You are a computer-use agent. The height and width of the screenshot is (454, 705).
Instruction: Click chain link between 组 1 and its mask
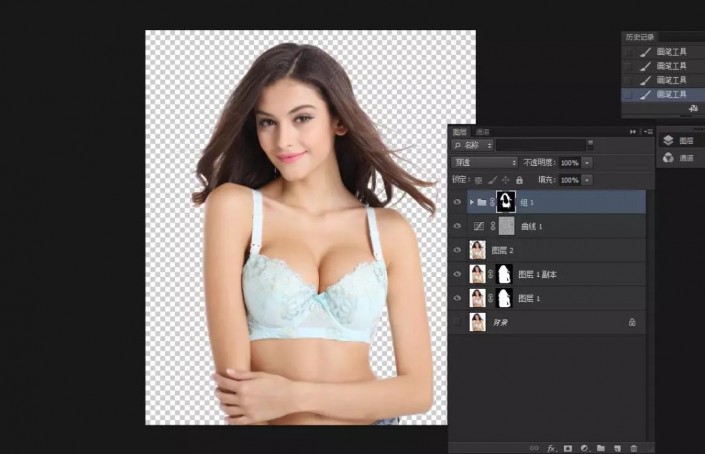492,202
